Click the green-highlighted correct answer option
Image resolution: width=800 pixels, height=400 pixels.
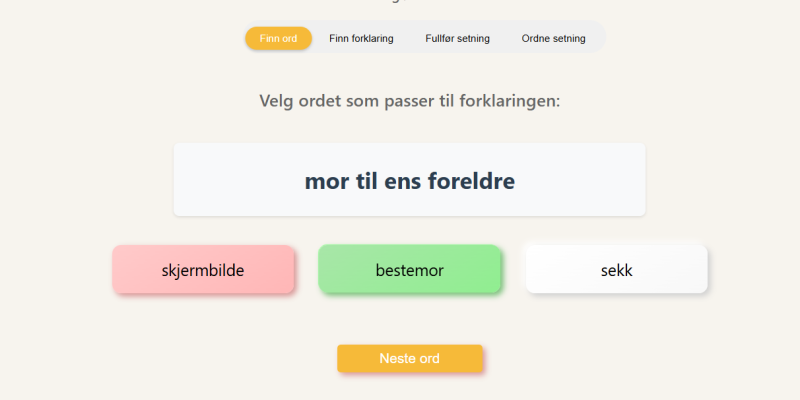click(x=409, y=270)
